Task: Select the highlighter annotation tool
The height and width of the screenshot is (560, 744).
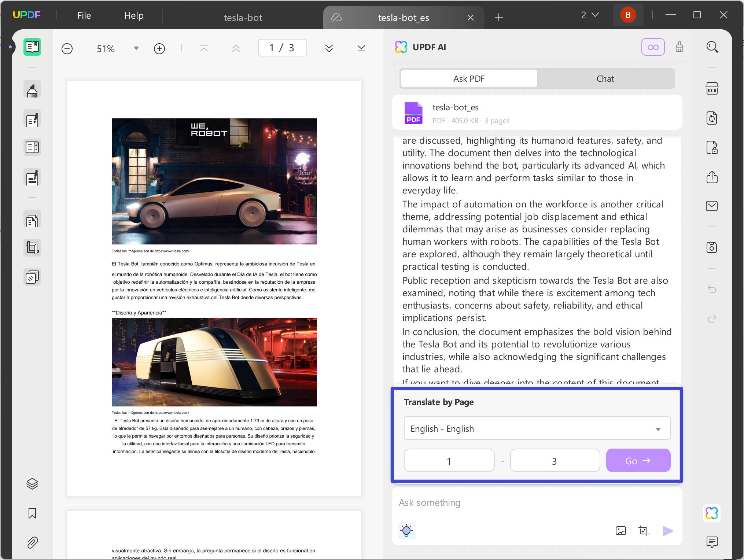Action: pyautogui.click(x=32, y=89)
